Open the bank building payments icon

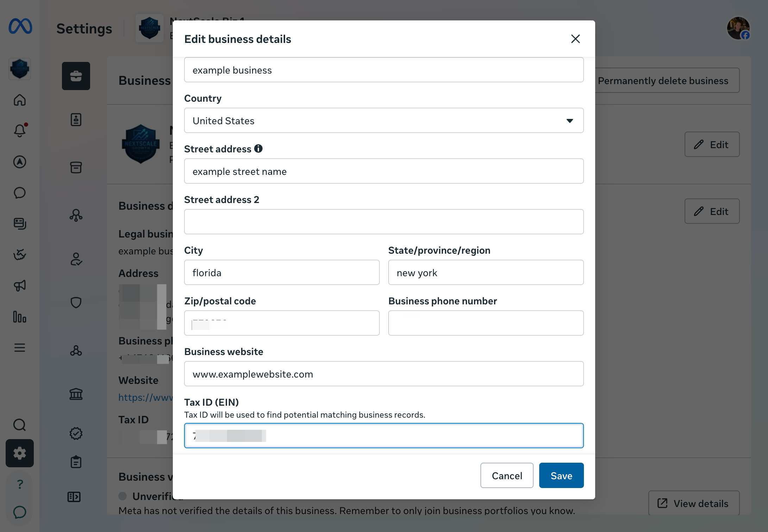click(x=76, y=394)
